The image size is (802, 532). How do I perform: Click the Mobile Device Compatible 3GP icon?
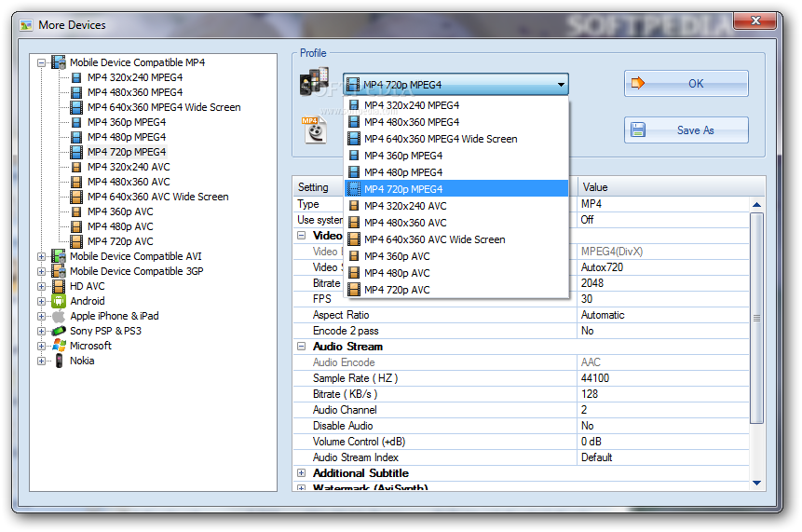(x=59, y=271)
